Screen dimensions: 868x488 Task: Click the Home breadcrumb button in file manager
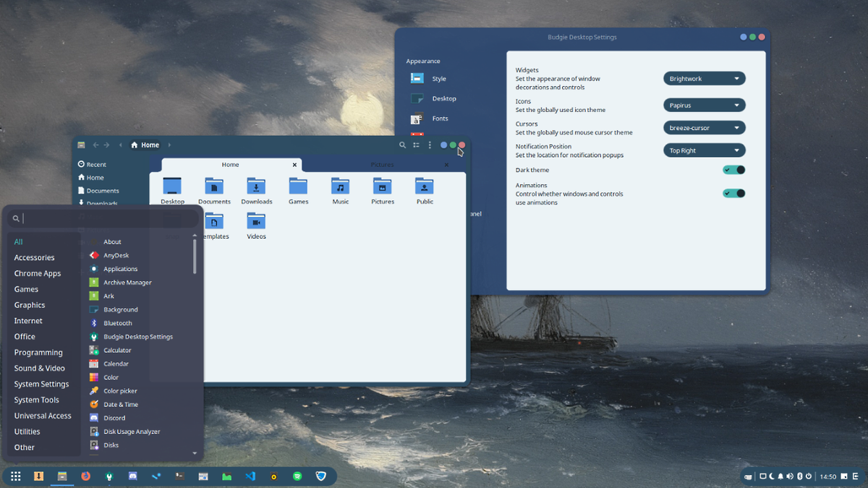click(x=145, y=145)
